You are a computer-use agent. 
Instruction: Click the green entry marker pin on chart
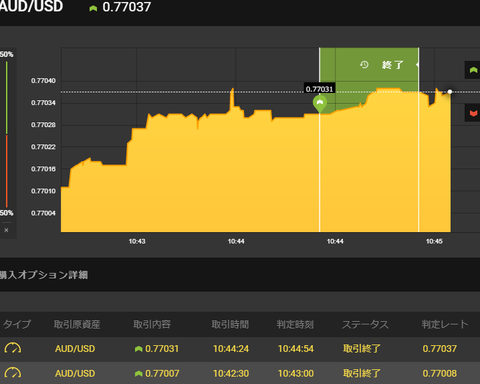click(320, 104)
